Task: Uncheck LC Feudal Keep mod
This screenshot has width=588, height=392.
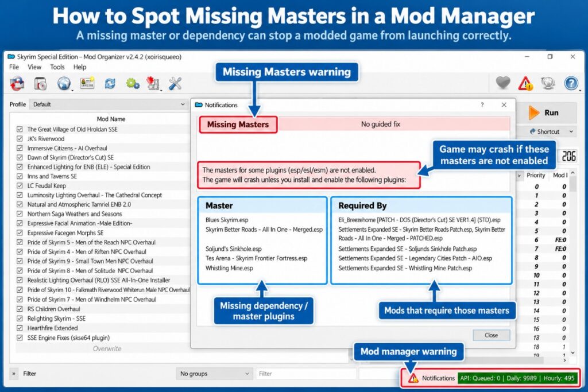Action: (20, 185)
